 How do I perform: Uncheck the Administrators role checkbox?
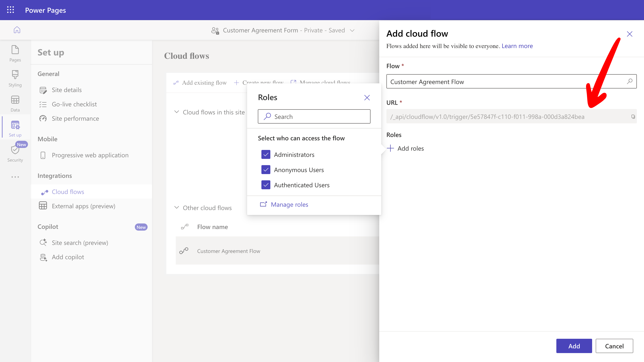[x=266, y=155]
